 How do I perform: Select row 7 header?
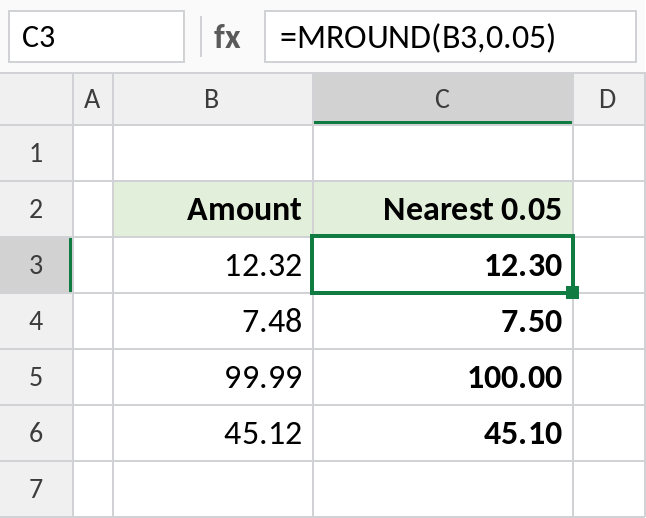click(36, 489)
